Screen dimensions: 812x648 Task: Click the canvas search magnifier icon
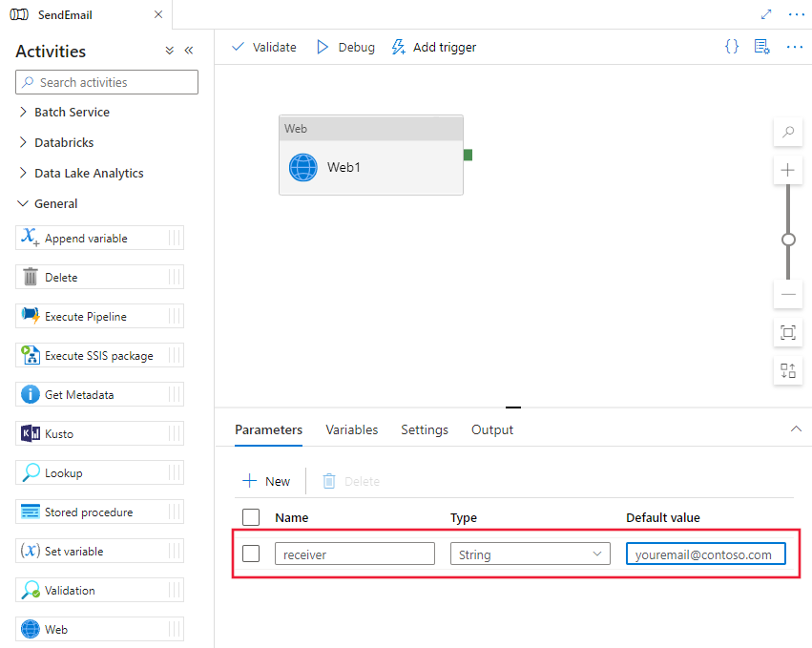(787, 132)
